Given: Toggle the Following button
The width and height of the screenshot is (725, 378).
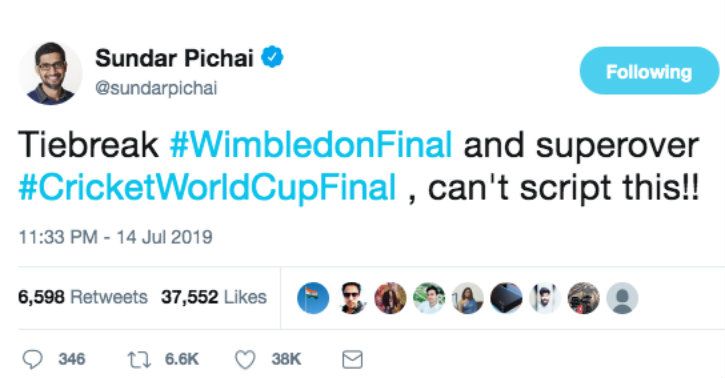Looking at the screenshot, I should [x=649, y=71].
